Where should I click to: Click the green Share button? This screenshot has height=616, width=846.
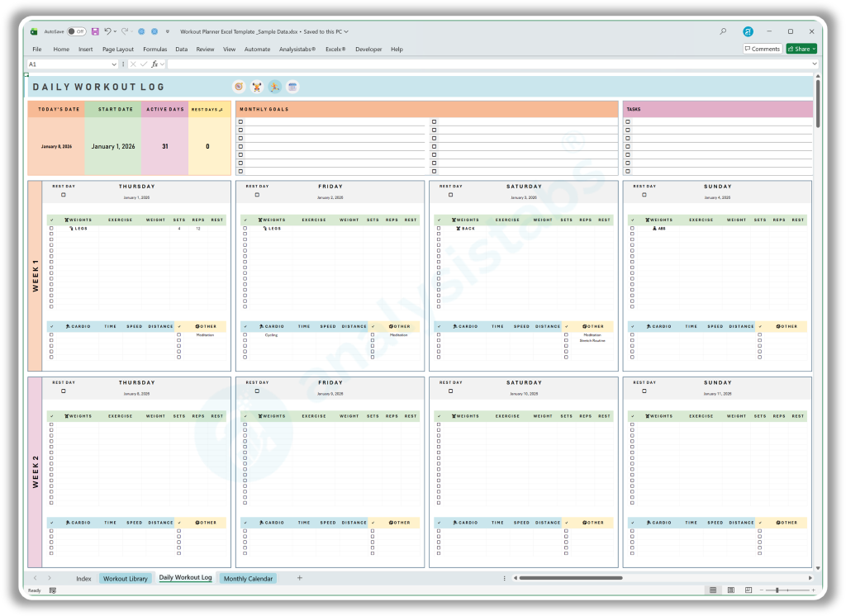[797, 49]
